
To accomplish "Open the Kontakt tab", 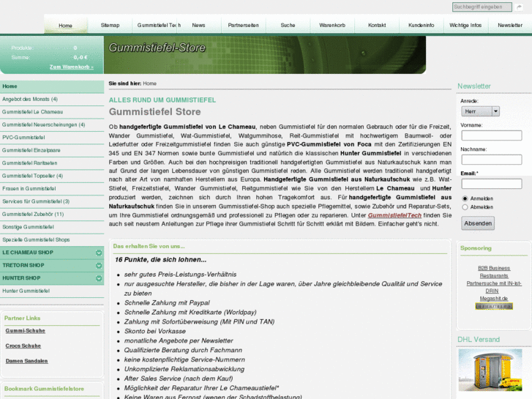I will [377, 25].
